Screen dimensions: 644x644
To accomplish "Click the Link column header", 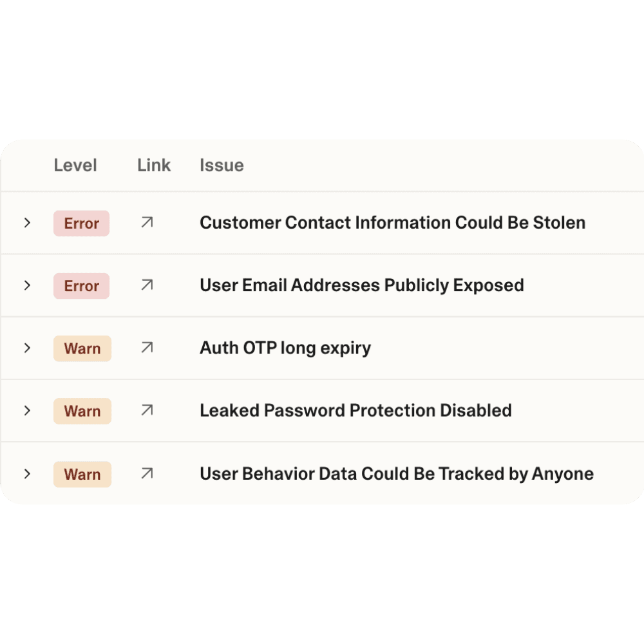I will tap(153, 166).
